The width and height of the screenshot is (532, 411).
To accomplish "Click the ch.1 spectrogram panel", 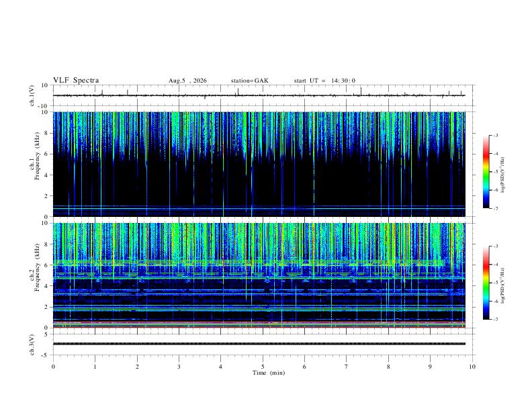I will (x=259, y=164).
